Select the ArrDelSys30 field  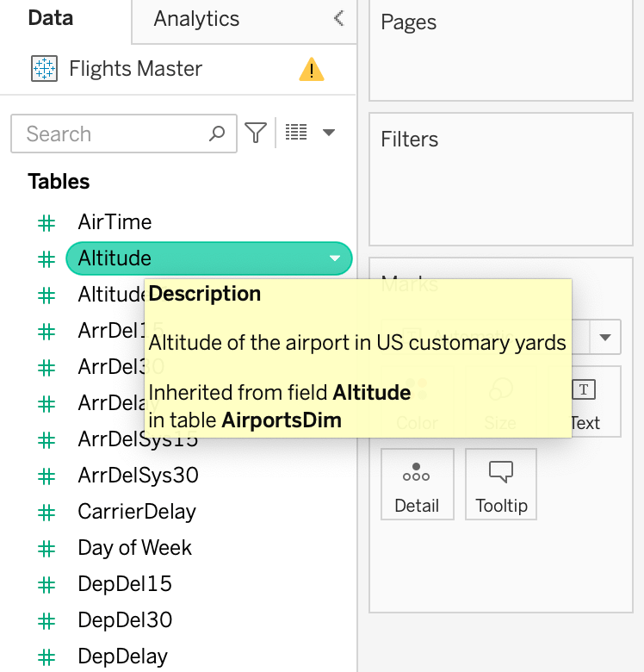tap(138, 476)
